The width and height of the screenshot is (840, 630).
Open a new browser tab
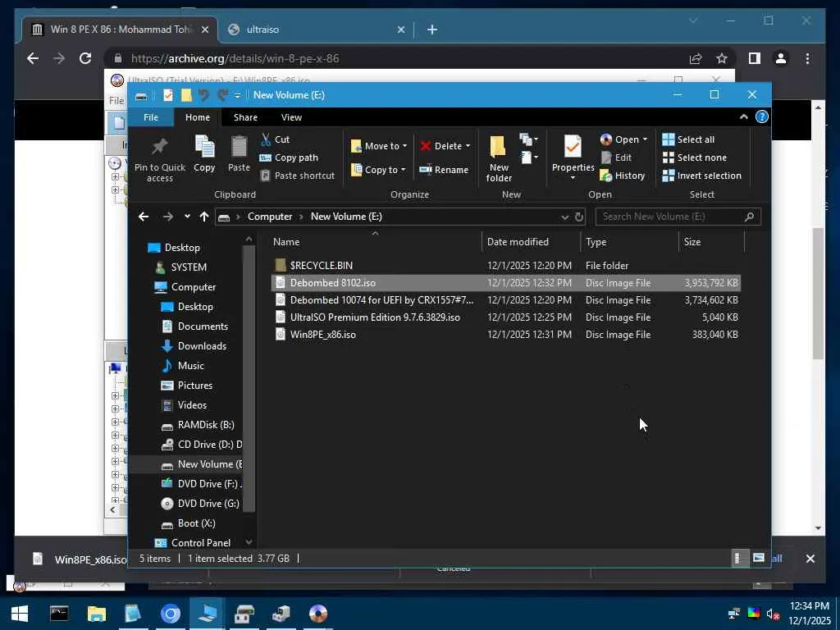431,30
